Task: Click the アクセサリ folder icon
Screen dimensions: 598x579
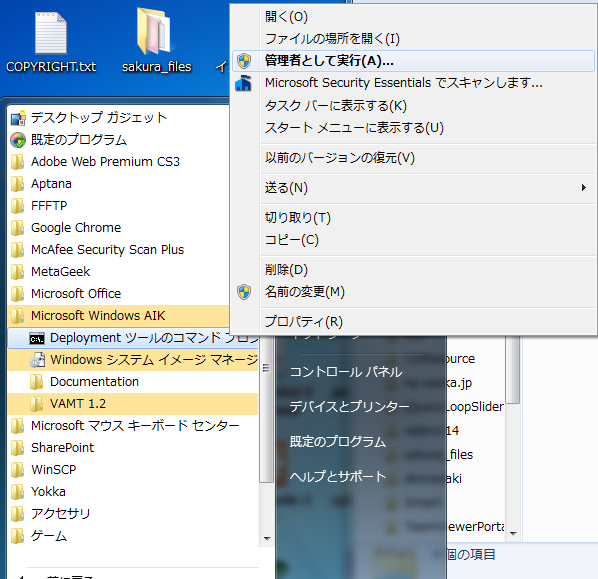Action: 18,514
